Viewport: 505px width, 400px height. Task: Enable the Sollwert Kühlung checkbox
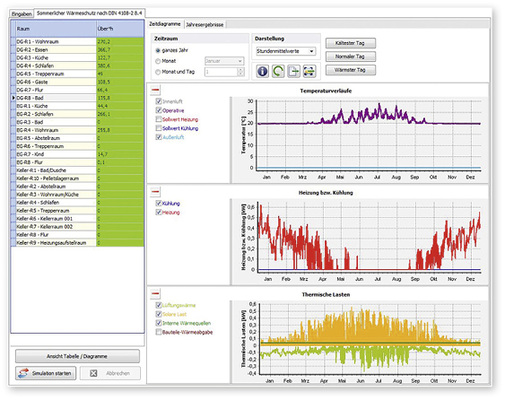[x=159, y=128]
